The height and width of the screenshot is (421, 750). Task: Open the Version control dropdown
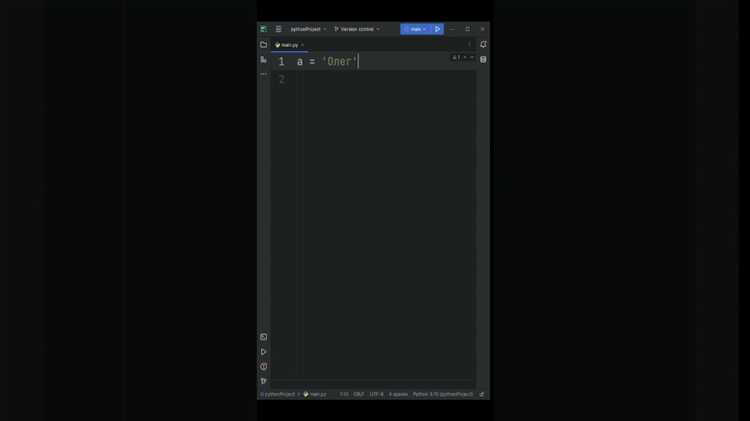coord(357,29)
